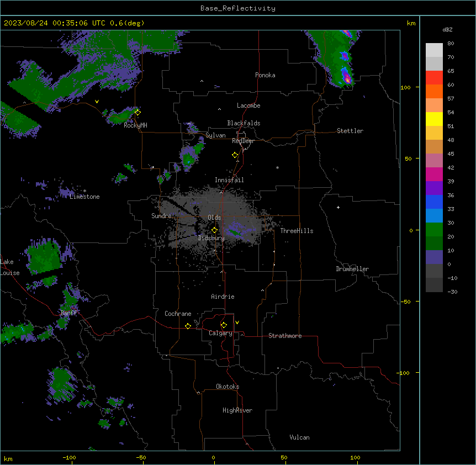Click the Calgary city label

point(220,333)
